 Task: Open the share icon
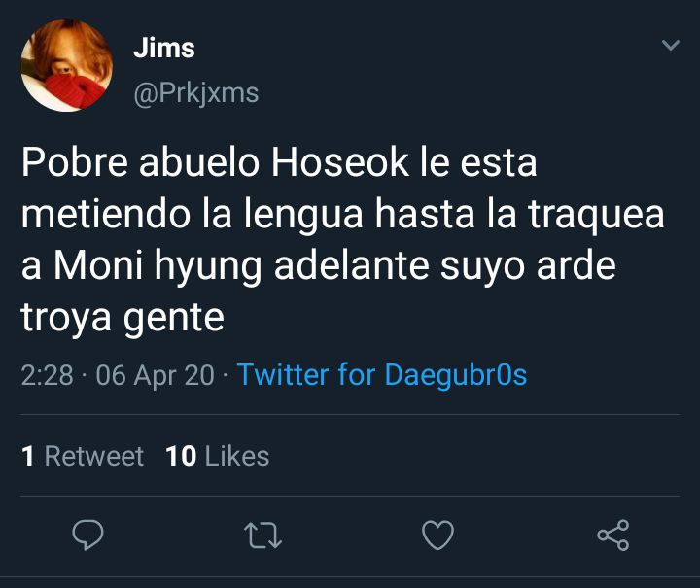coord(613,535)
